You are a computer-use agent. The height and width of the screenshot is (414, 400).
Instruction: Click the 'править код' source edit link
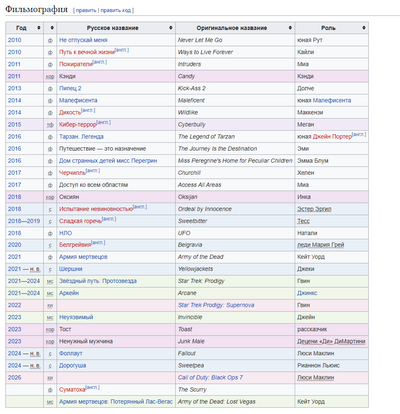coord(116,10)
